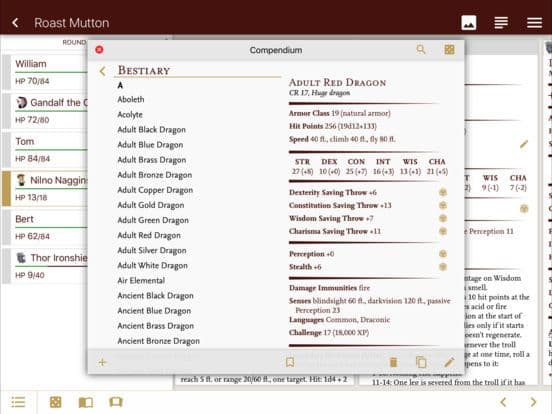Select Tom combatant
552x414 pixels.
tap(45, 149)
